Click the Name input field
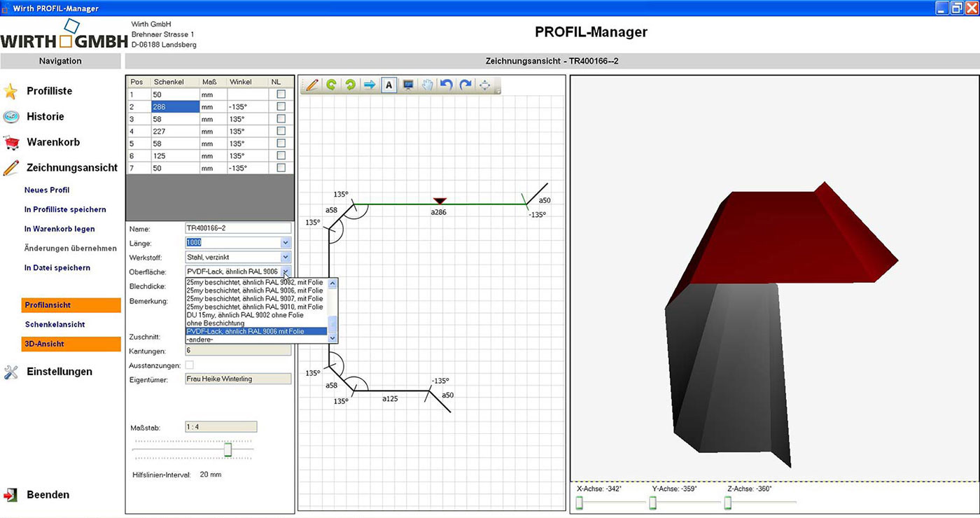 (238, 228)
